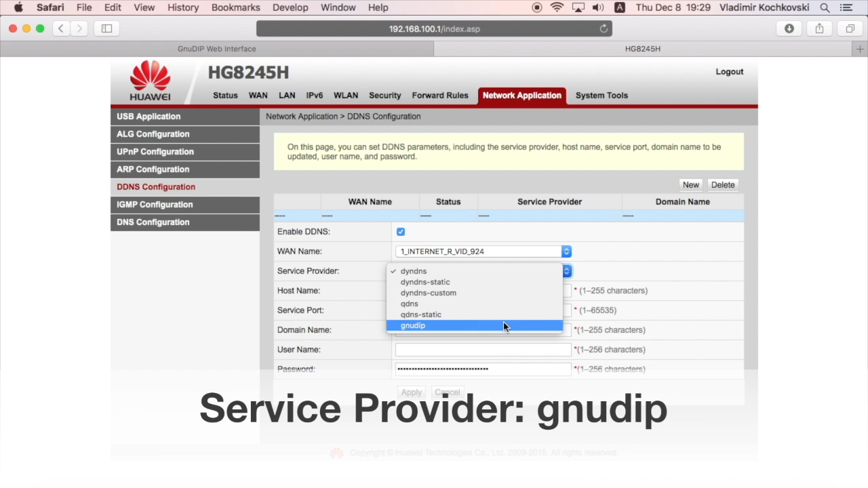Open the WAN tab
The width and height of the screenshot is (868, 488).
(258, 96)
